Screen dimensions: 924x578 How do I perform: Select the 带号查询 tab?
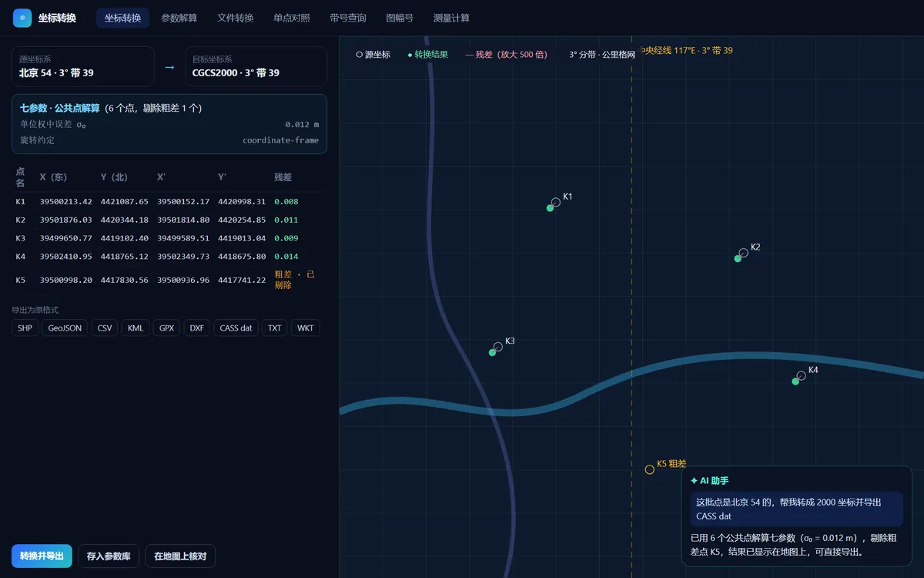click(x=348, y=18)
